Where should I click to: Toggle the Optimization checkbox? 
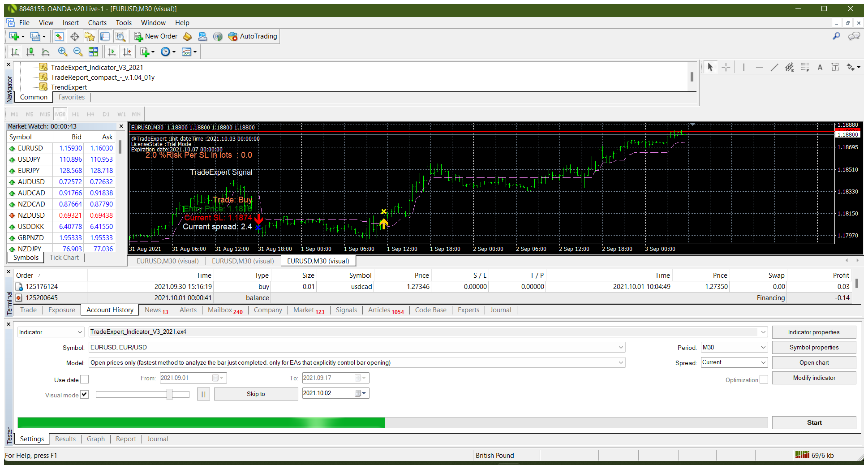[x=764, y=379]
